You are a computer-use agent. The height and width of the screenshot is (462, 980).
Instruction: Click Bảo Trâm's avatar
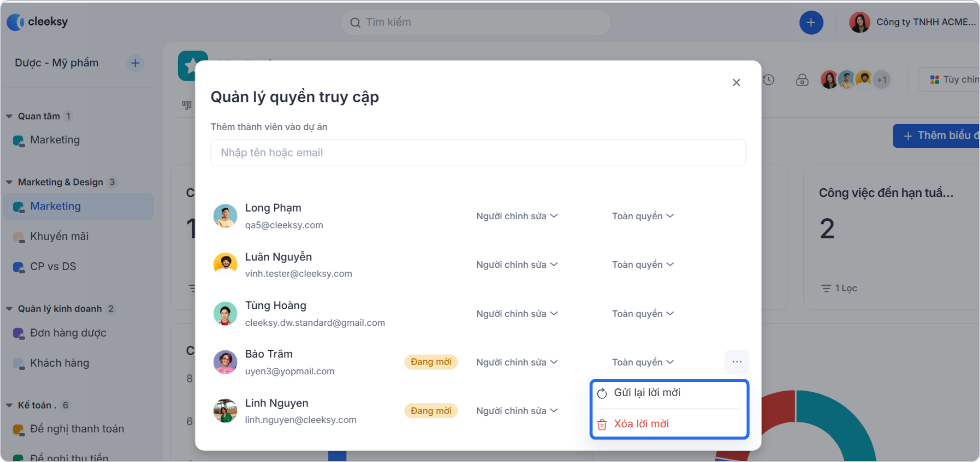(225, 362)
